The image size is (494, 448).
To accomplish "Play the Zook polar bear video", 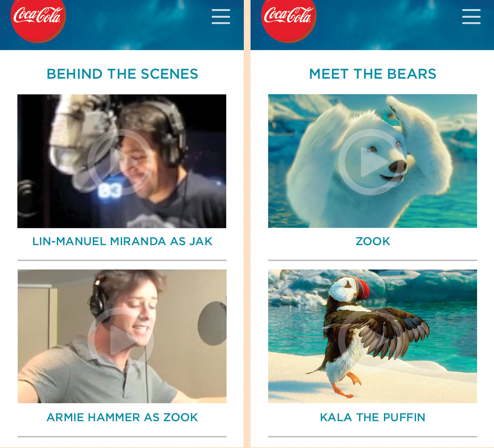I will 371,162.
